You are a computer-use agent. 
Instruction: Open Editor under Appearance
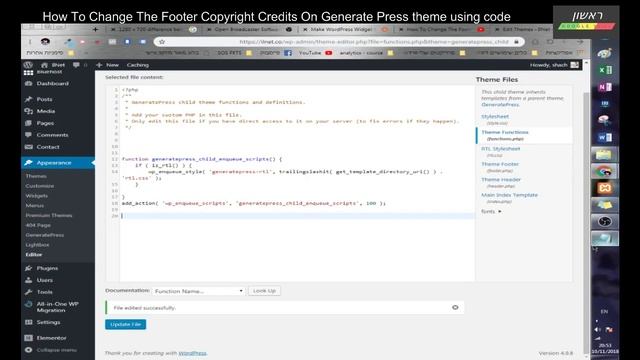pos(33,254)
